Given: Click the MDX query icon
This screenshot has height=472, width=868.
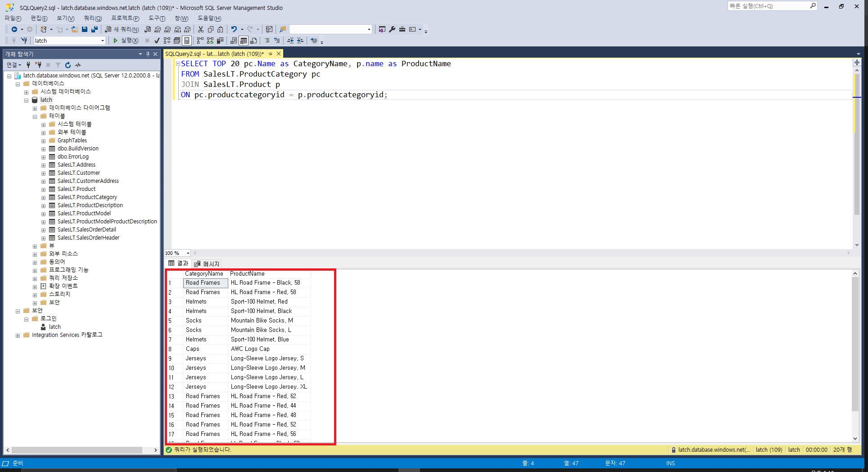Looking at the screenshot, I should 158,29.
